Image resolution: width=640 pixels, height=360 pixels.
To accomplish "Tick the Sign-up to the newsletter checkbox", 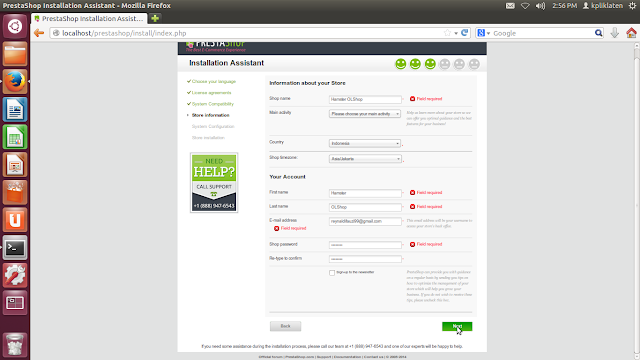I will [x=332, y=273].
